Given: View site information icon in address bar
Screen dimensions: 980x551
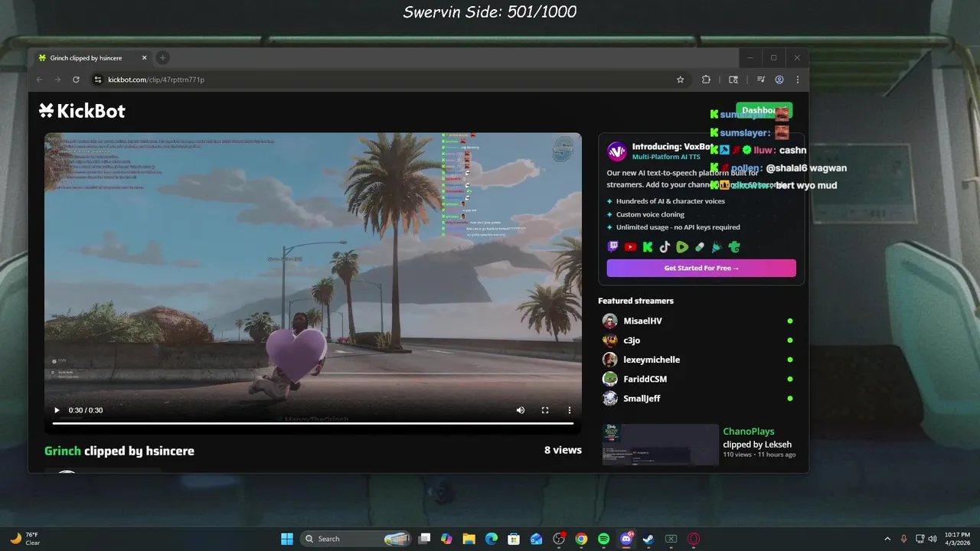Looking at the screenshot, I should pos(97,80).
